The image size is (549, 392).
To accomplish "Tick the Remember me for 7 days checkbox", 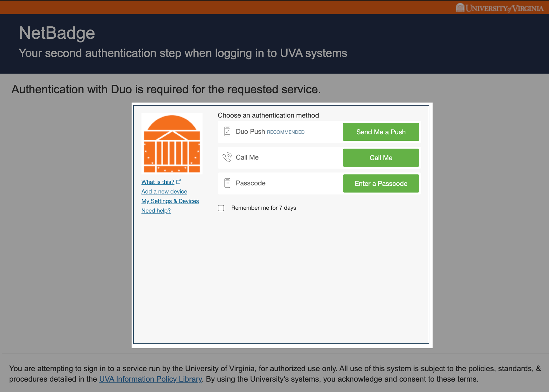I will pos(221,208).
